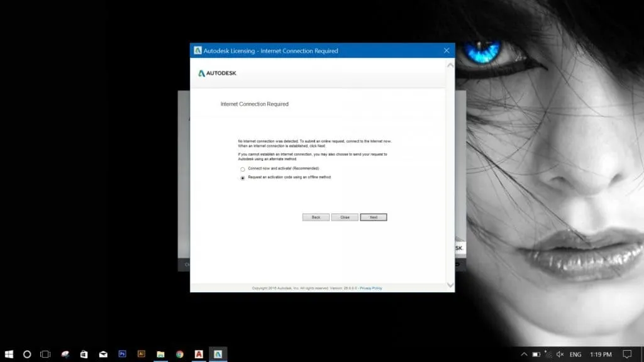Open Google Chrome from the taskbar

(x=179, y=354)
